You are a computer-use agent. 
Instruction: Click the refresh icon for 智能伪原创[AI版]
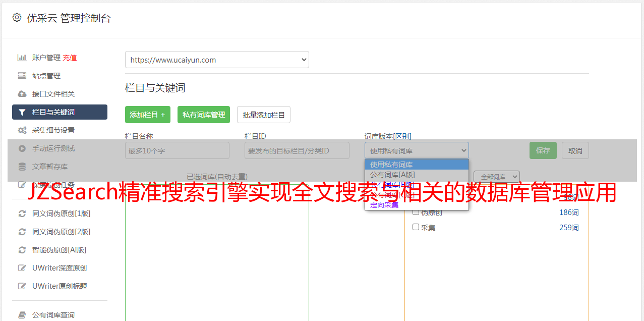(22, 250)
